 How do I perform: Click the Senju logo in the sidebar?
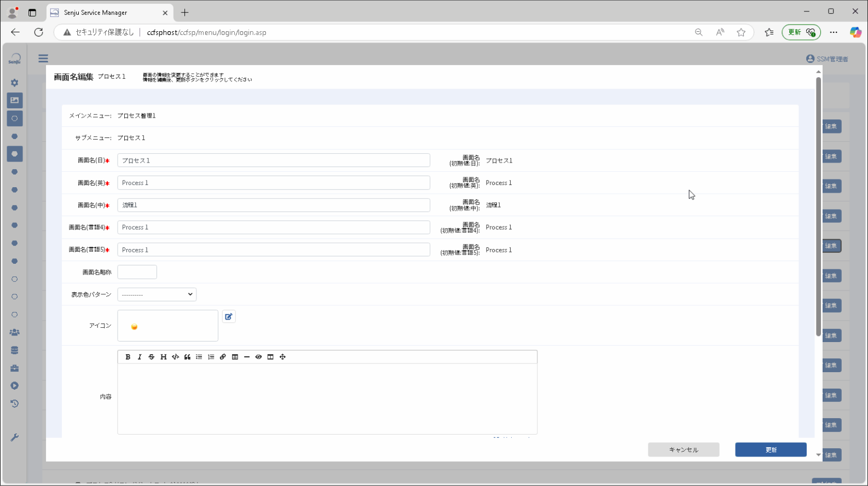pos(15,59)
